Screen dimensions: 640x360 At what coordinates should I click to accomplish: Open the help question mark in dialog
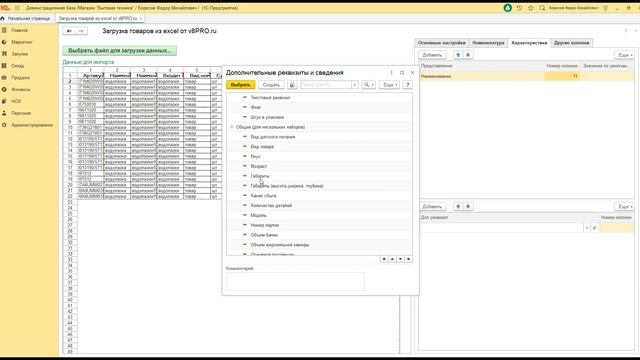pyautogui.click(x=407, y=85)
